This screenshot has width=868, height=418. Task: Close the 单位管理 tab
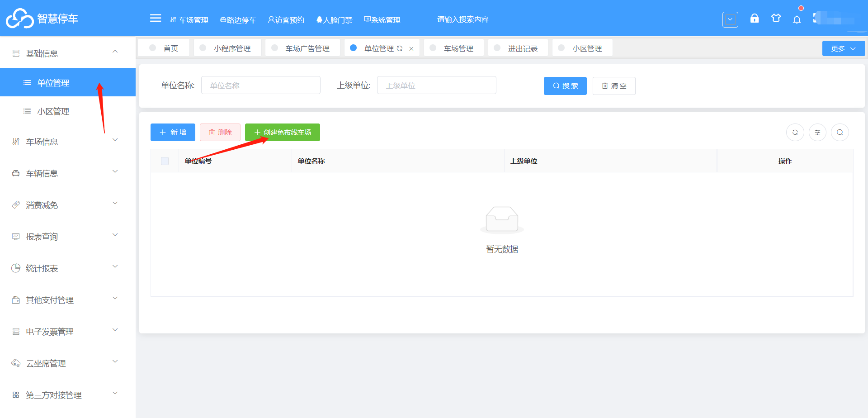click(x=411, y=49)
